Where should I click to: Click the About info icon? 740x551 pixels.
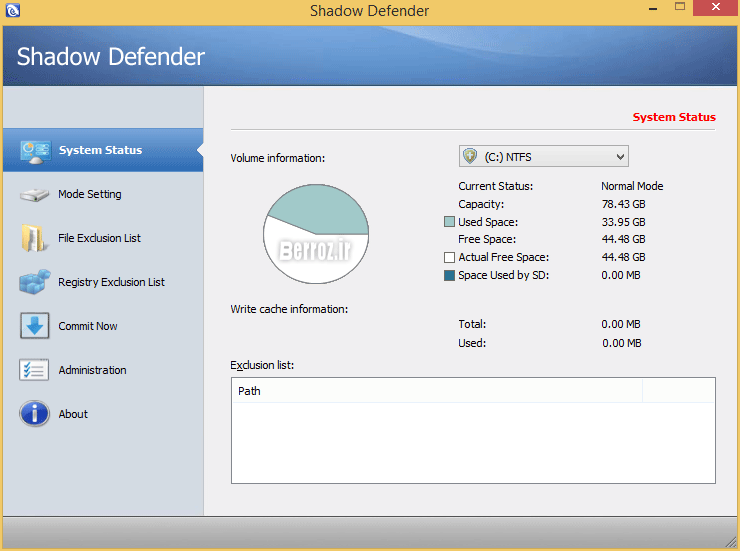(x=34, y=414)
